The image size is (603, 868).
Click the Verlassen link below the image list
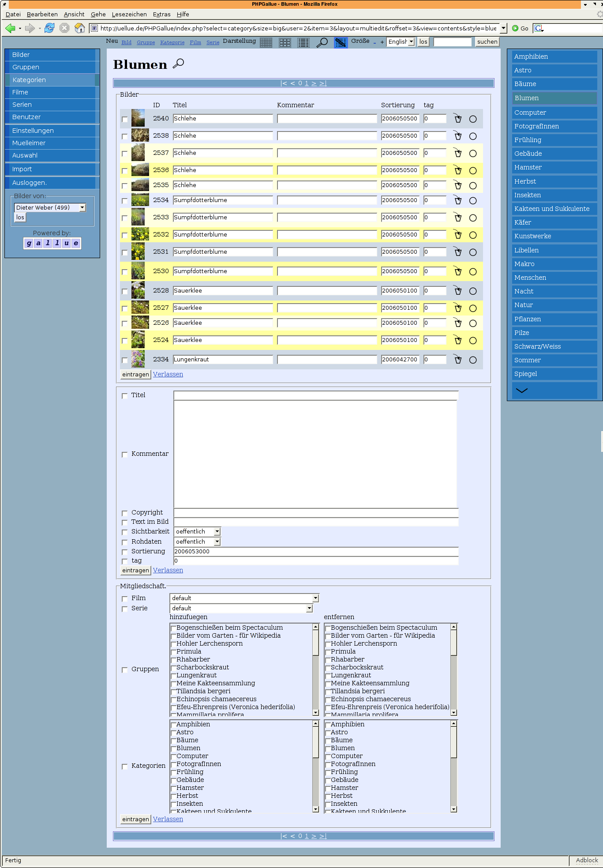168,374
